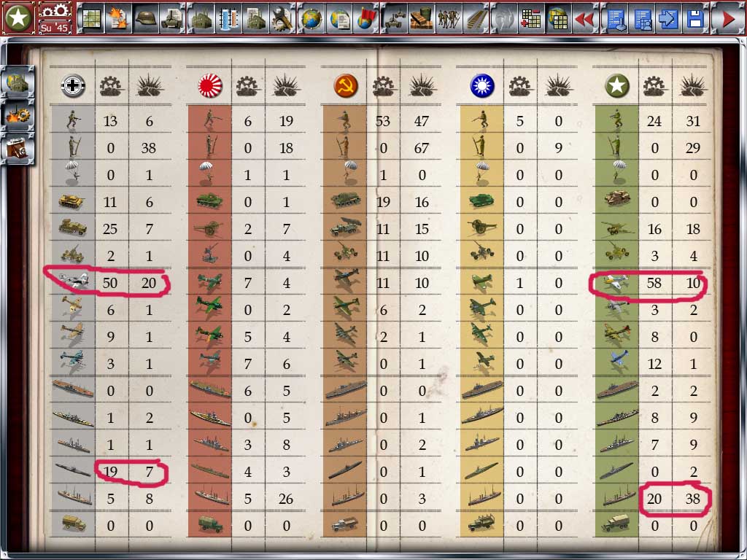Open the Su '45 date gears button
This screenshot has height=560, width=747.
(54, 18)
